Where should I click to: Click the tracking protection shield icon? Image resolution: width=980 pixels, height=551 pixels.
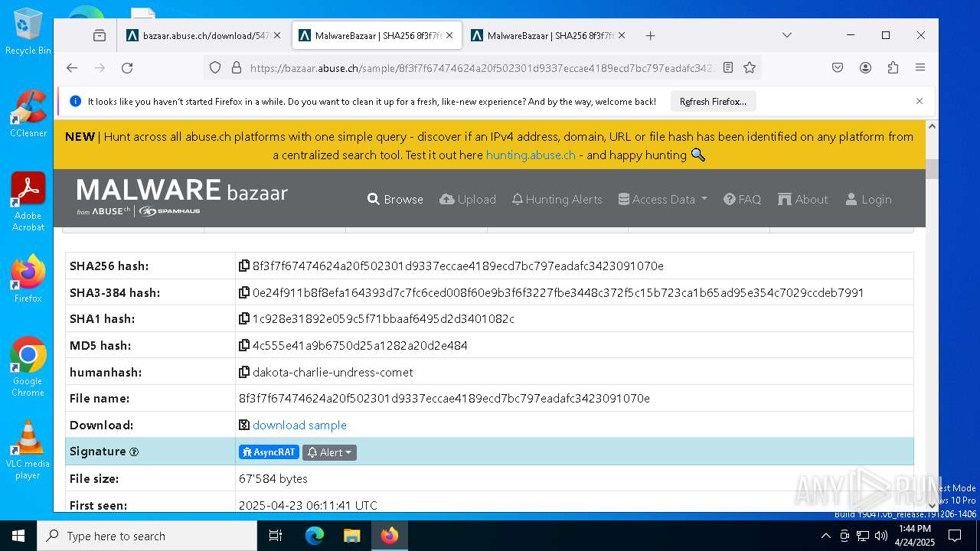pyautogui.click(x=215, y=67)
